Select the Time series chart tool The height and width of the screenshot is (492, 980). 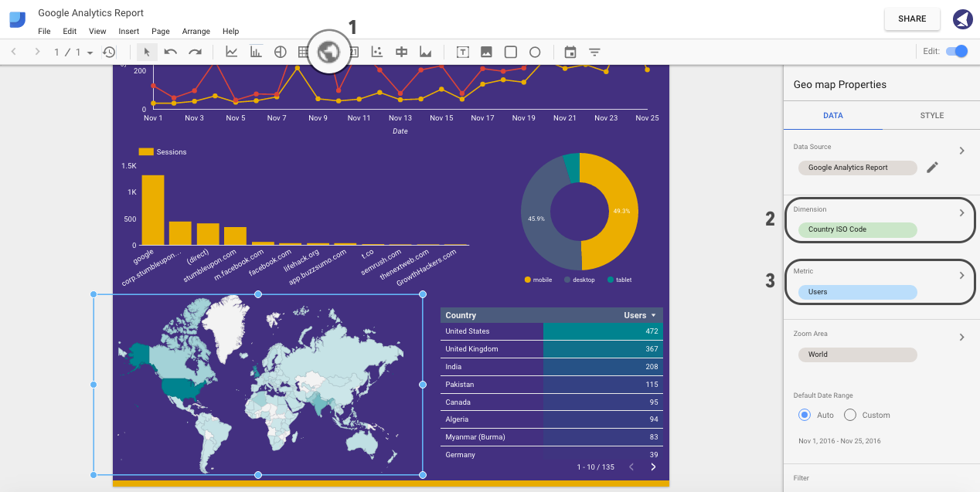231,52
